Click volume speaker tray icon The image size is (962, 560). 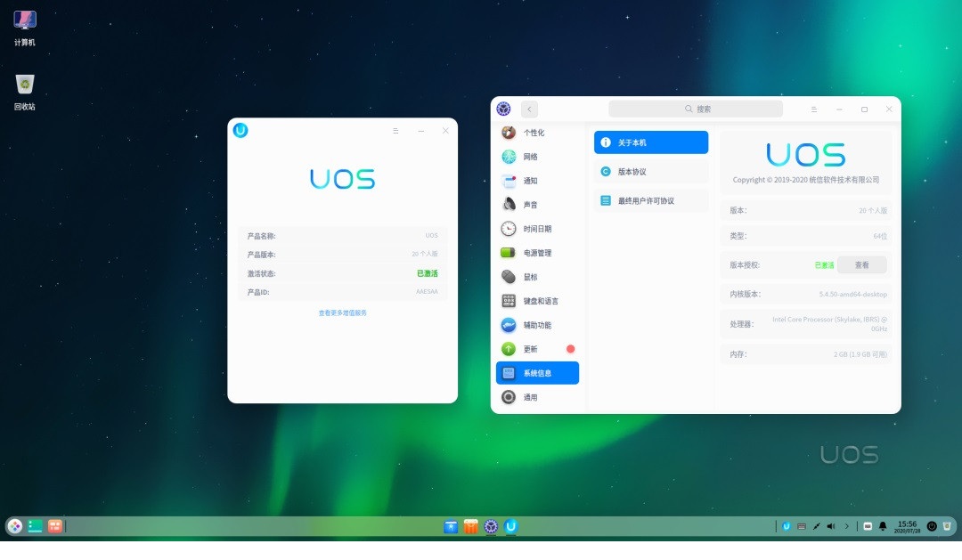pyautogui.click(x=831, y=526)
